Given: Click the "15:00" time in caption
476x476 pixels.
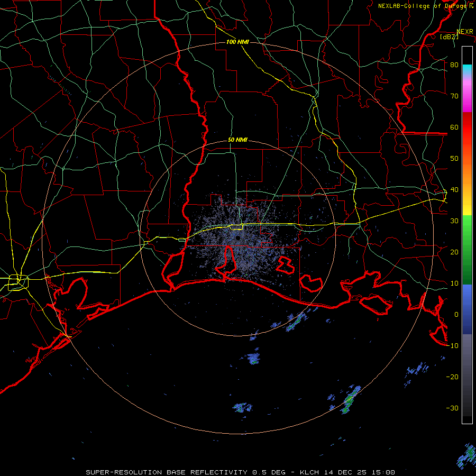Looking at the screenshot, I should (383, 472).
